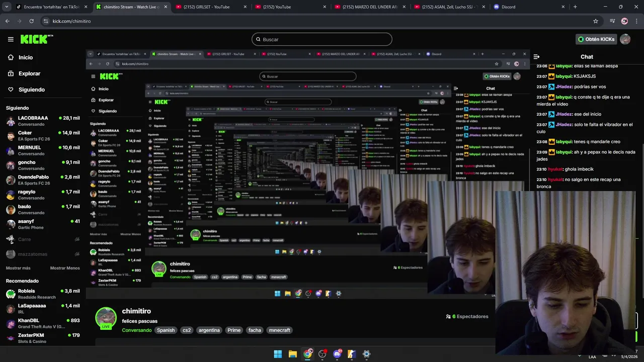Viewport: 644px width, 362px height.
Task: Open OBS Studio from taskbar
Action: [x=323, y=354]
